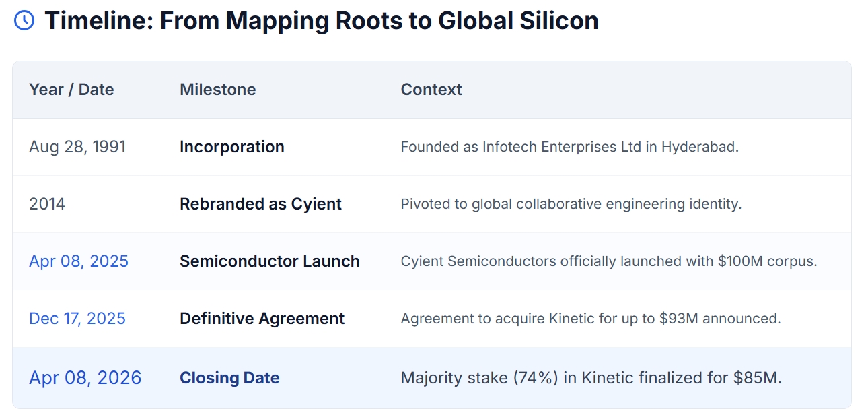Viewport: 868px width, 419px height.
Task: Click the global collaborative engineering text
Action: [x=571, y=204]
